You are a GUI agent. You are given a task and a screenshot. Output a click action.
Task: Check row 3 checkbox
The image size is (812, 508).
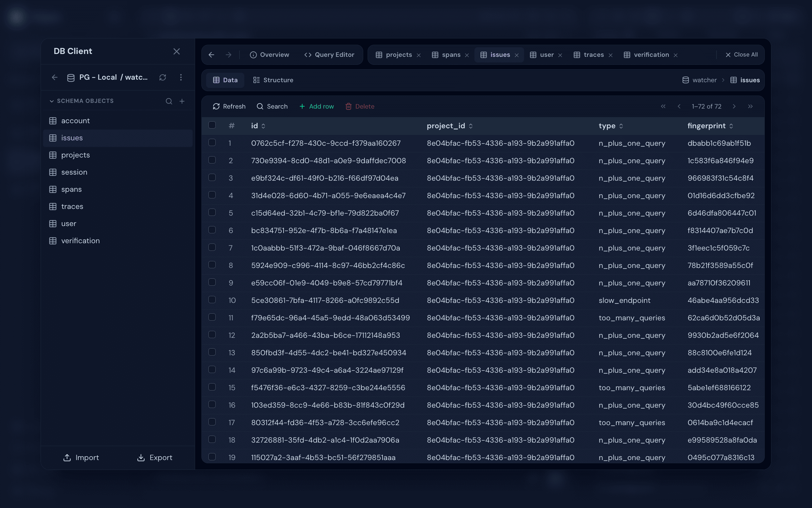[212, 177]
